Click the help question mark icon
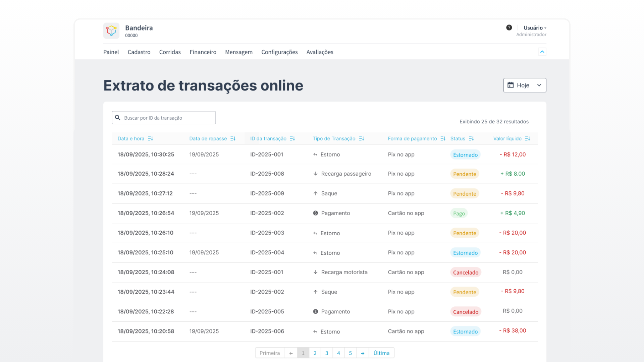This screenshot has height=362, width=644. pos(509,27)
